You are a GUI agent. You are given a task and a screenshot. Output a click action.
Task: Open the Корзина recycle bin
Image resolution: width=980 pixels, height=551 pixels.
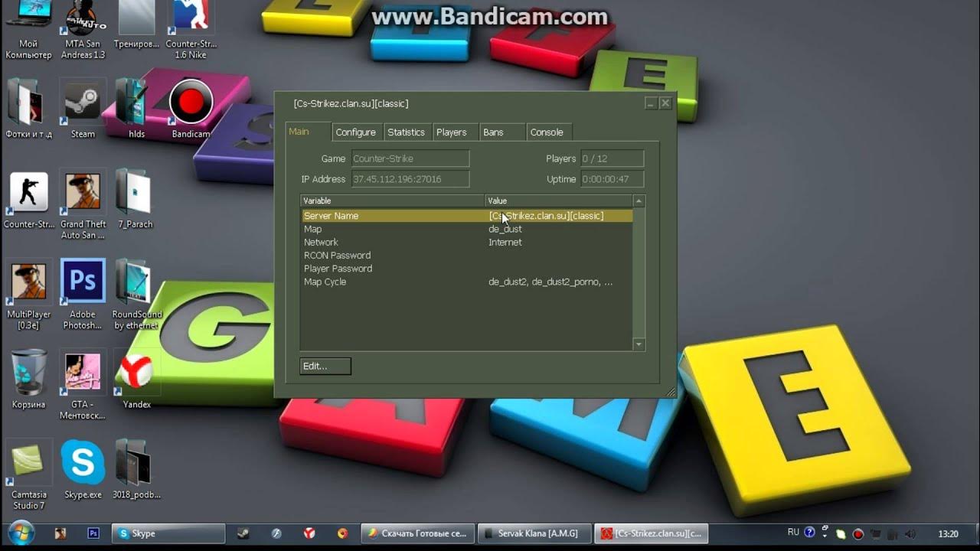pos(28,380)
